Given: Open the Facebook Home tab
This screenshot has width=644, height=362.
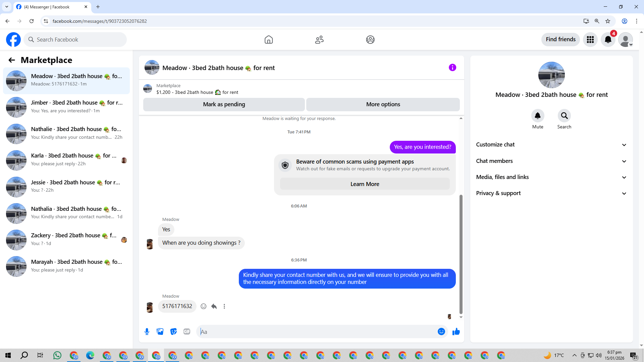Looking at the screenshot, I should click(268, 40).
